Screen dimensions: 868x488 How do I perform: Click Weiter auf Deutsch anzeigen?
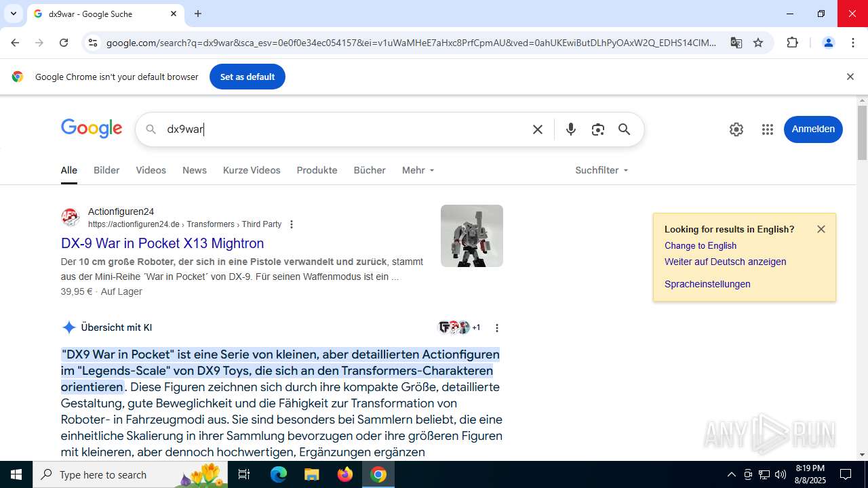(726, 262)
